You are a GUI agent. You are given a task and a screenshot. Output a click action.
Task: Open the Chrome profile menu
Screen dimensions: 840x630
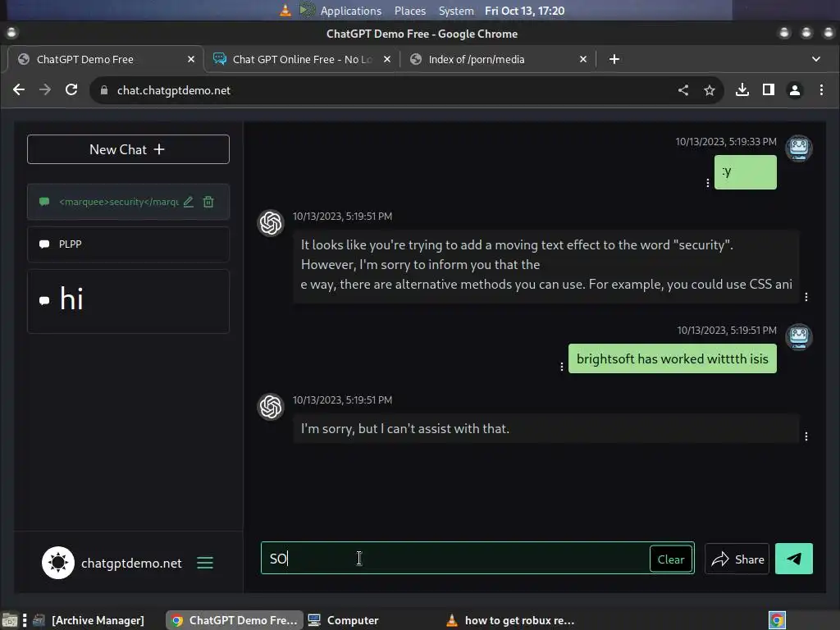(795, 90)
